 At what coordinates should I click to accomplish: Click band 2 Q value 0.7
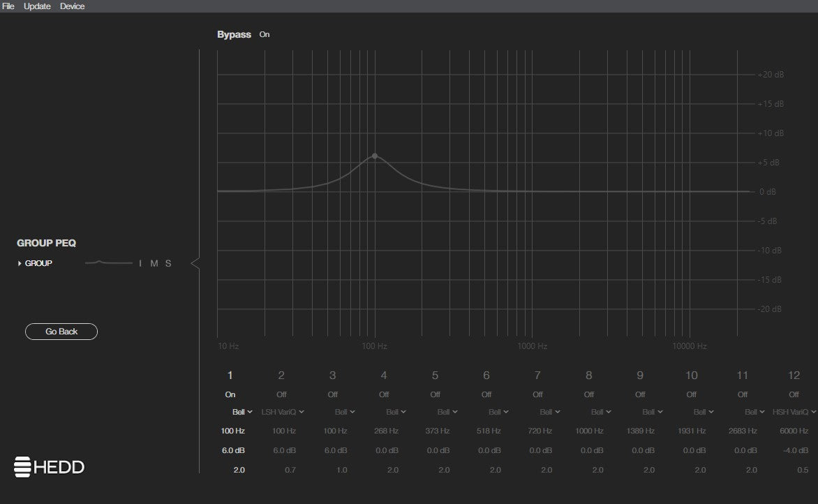point(290,470)
